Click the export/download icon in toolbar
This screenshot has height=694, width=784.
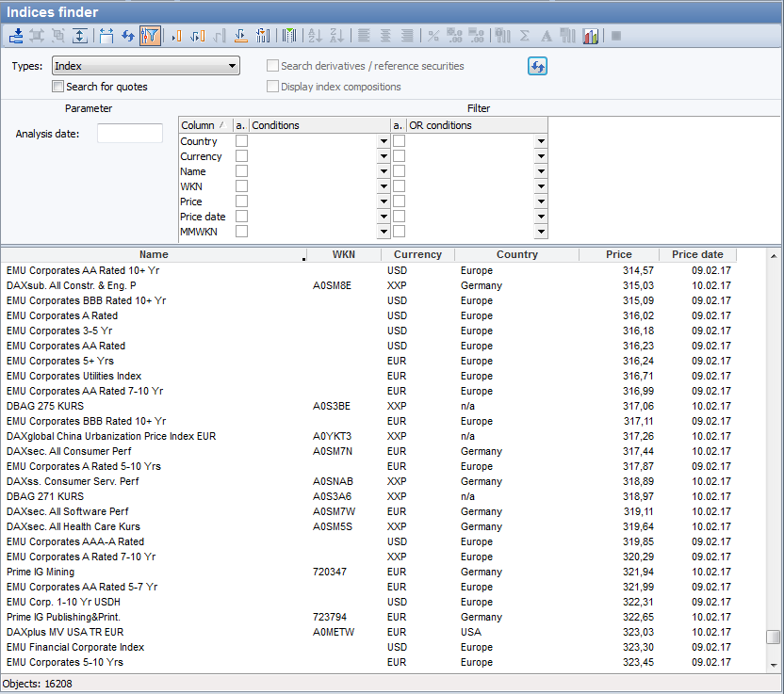(16, 36)
